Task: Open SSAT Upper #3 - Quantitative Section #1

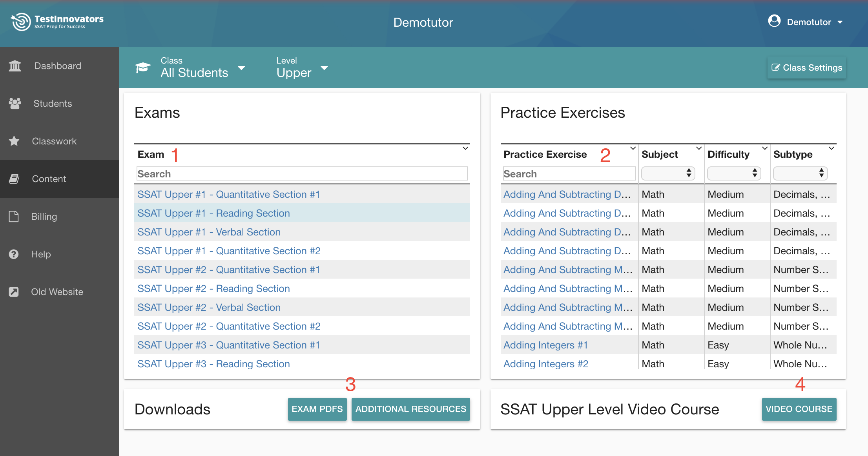Action: click(x=229, y=345)
